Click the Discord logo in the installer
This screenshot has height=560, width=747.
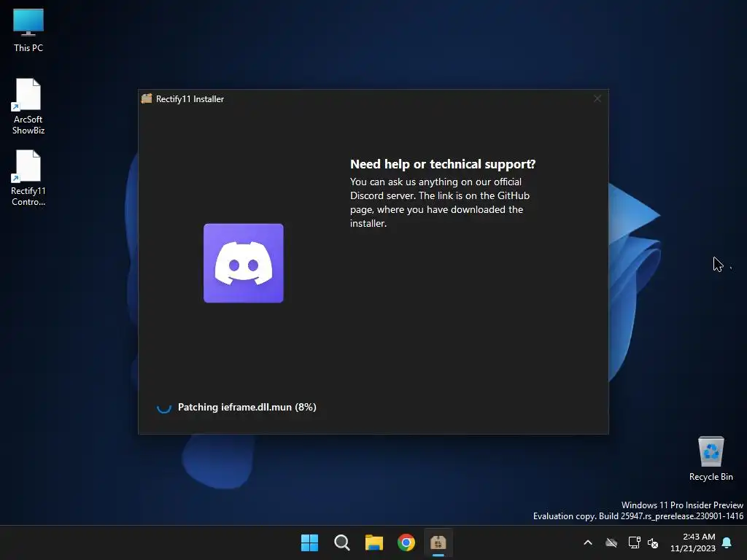(244, 262)
